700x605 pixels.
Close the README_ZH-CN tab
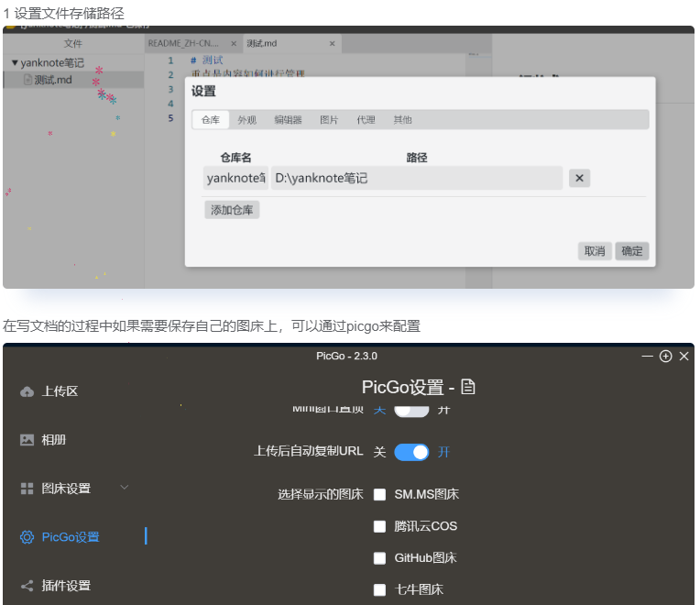point(234,44)
